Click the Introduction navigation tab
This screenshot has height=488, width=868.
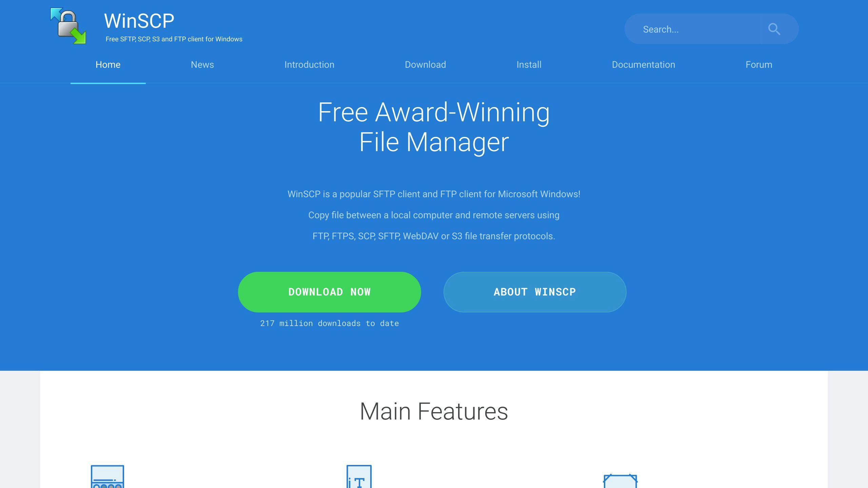click(x=309, y=64)
